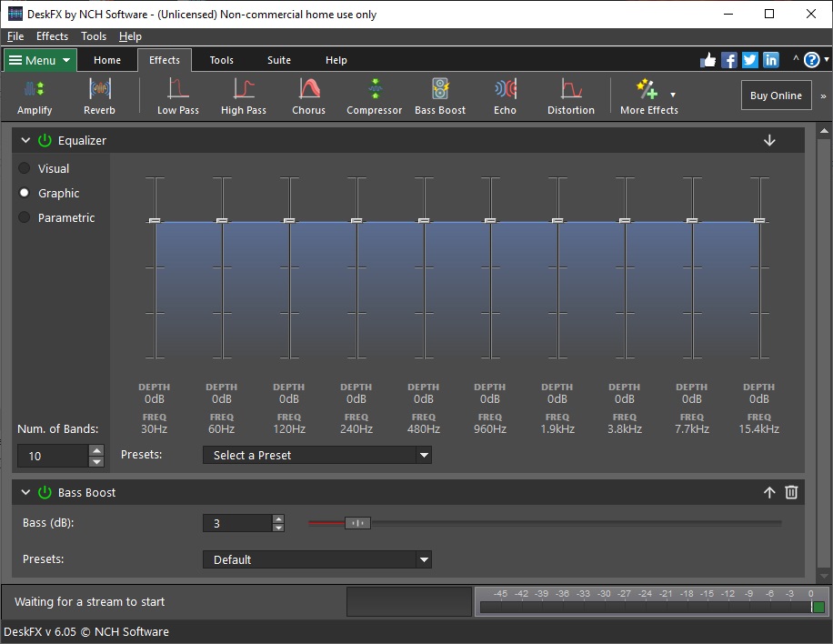Viewport: 833px width, 644px height.
Task: Open the Reverb effect
Action: 99,95
